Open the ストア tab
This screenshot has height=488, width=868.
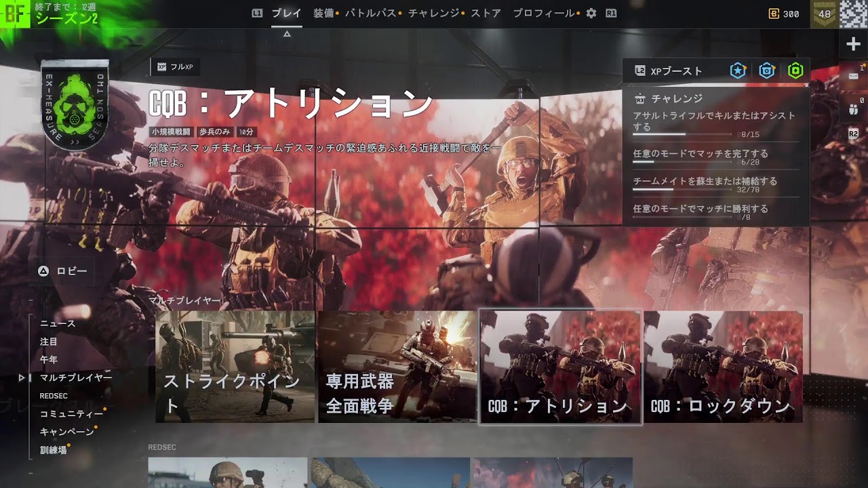tap(486, 13)
